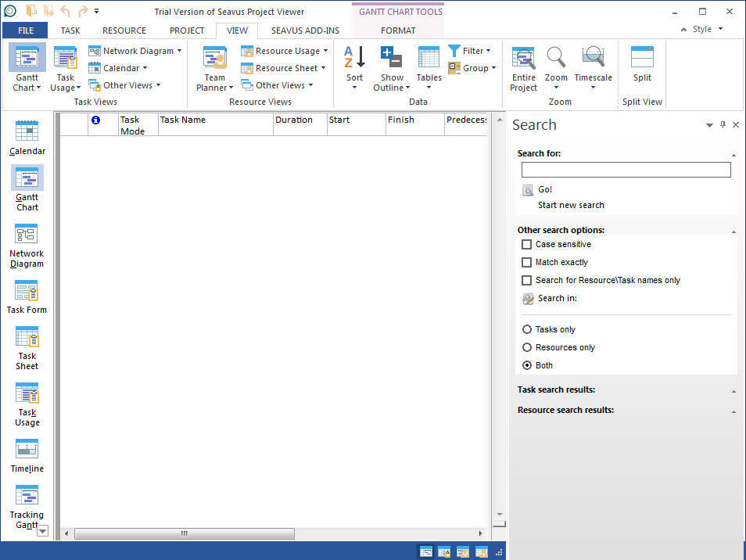The image size is (746, 560).
Task: Switch to the Tracking Gantt sidebar view
Action: pos(27,504)
